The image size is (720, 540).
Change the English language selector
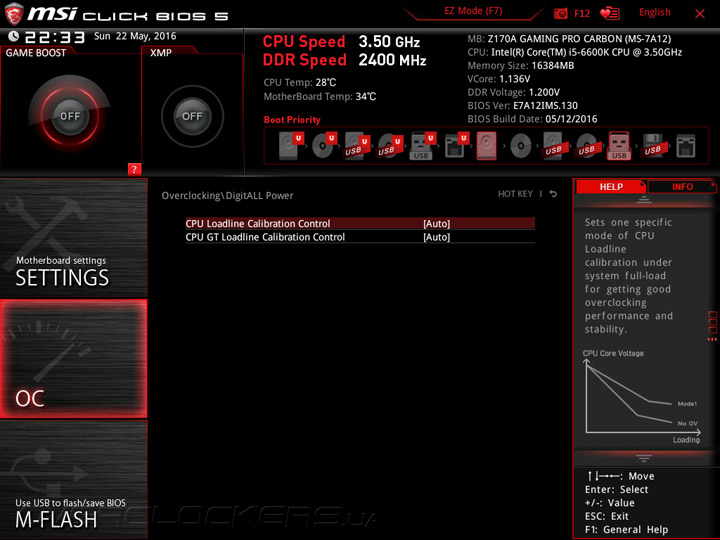coord(654,12)
